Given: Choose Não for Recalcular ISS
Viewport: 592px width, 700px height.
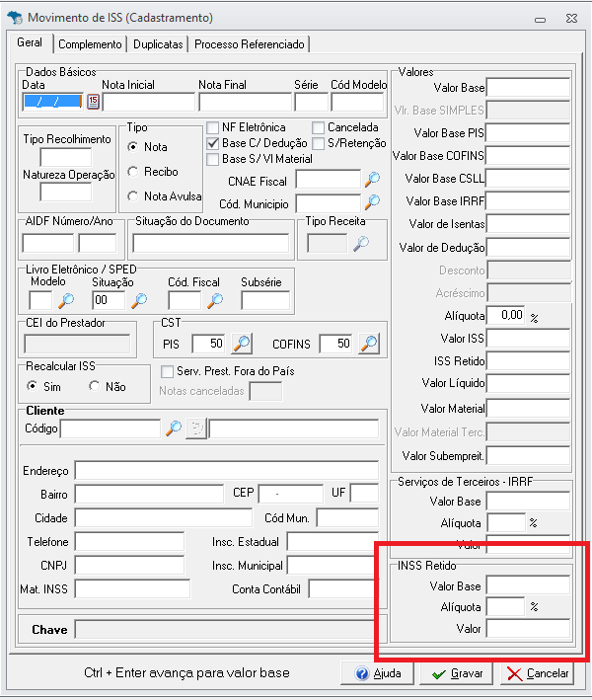Looking at the screenshot, I should coord(94,386).
